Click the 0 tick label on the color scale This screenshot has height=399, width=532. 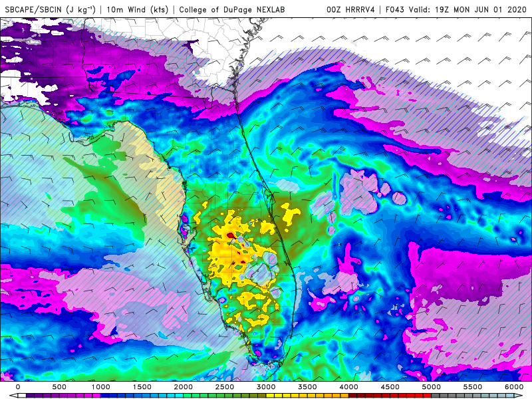18,387
